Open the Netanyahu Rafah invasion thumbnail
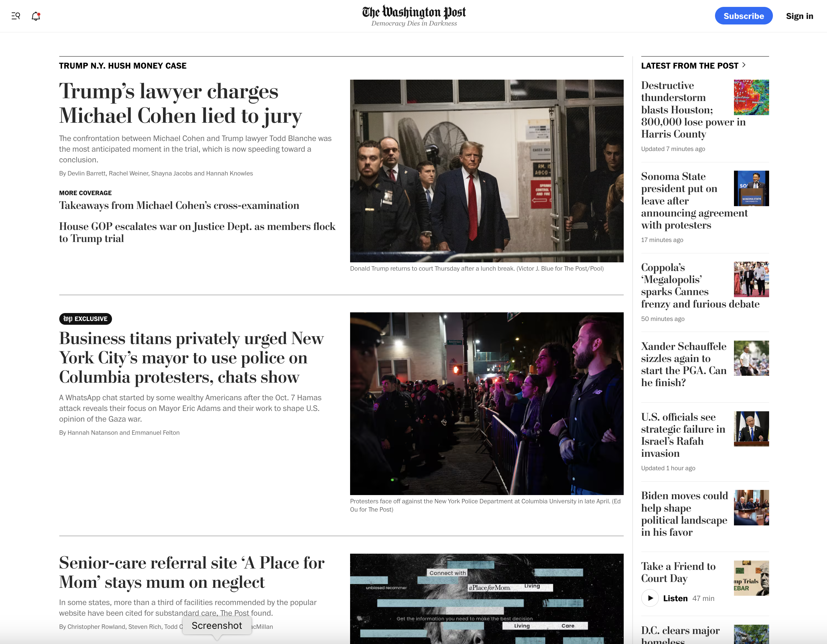This screenshot has width=827, height=644. (x=751, y=429)
